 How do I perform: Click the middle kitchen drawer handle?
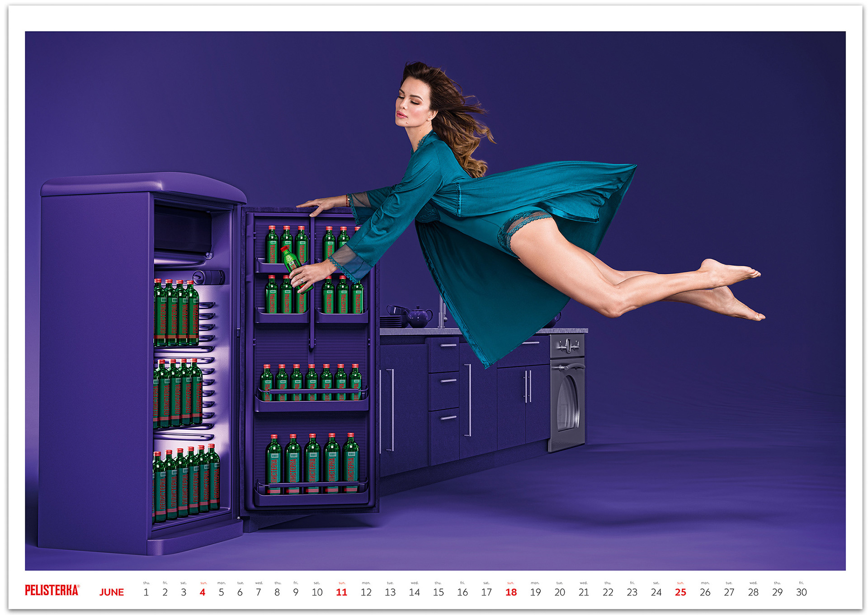(448, 380)
